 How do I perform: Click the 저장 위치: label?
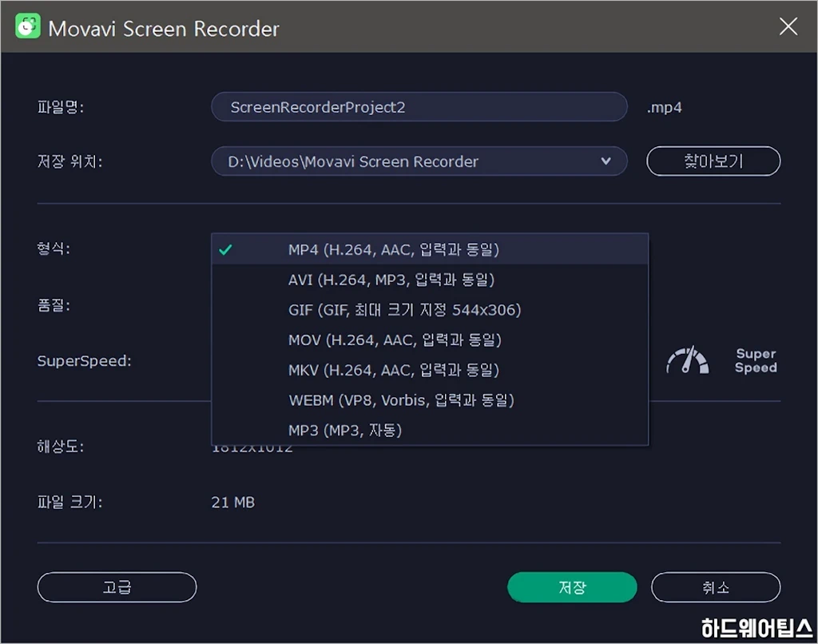pos(69,161)
